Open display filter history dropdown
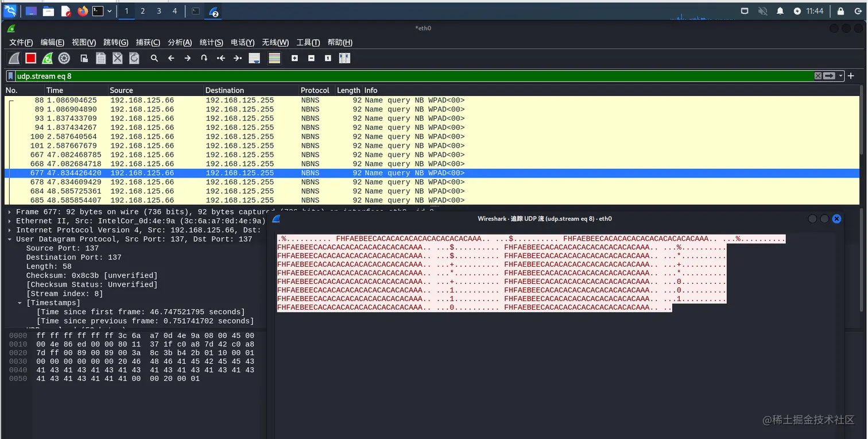868x439 pixels. point(841,76)
